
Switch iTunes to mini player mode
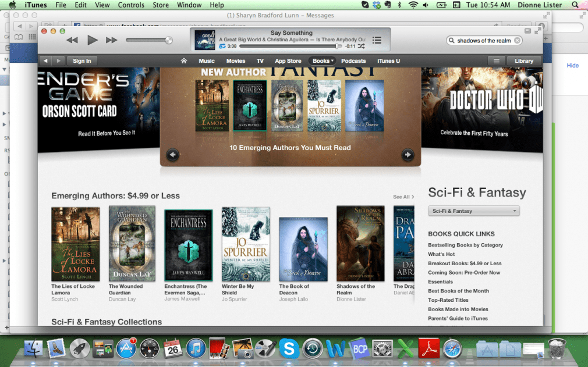point(527,31)
